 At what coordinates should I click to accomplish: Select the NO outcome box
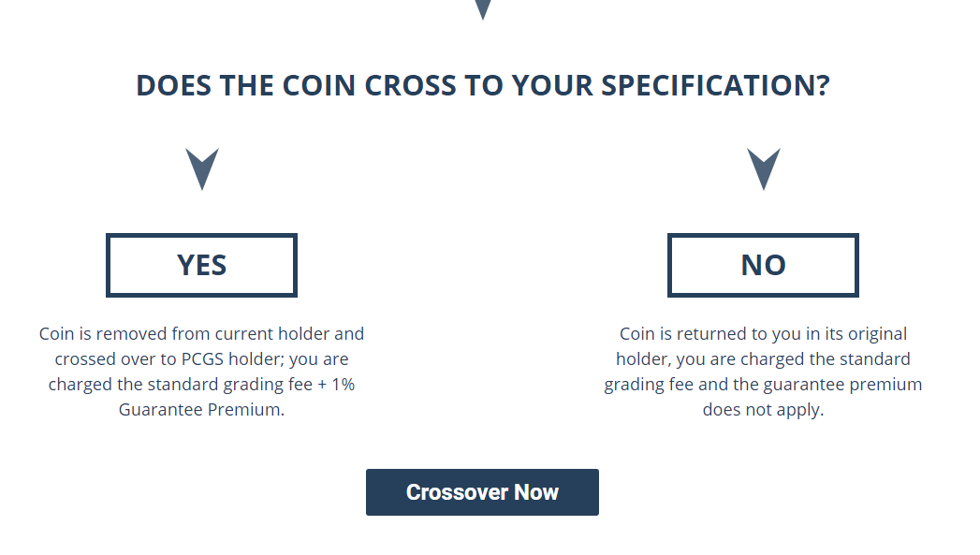[763, 265]
